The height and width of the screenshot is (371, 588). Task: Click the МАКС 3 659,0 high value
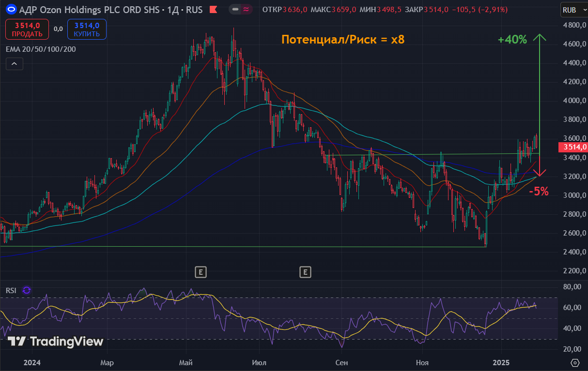[x=334, y=9]
